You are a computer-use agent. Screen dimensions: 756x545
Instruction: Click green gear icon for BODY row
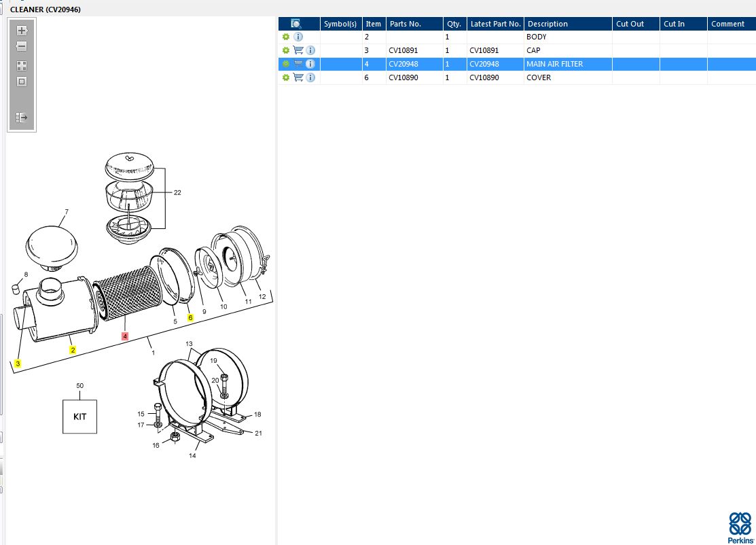[286, 37]
